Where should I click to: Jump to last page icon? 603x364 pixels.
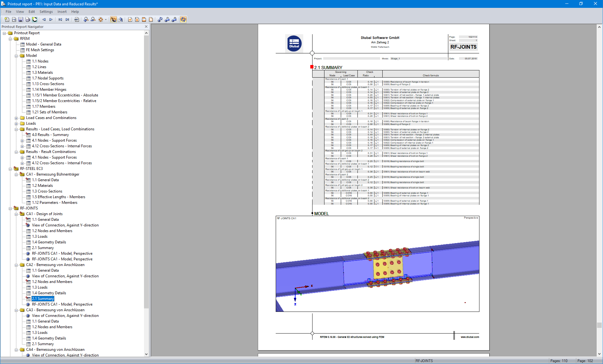[67, 19]
